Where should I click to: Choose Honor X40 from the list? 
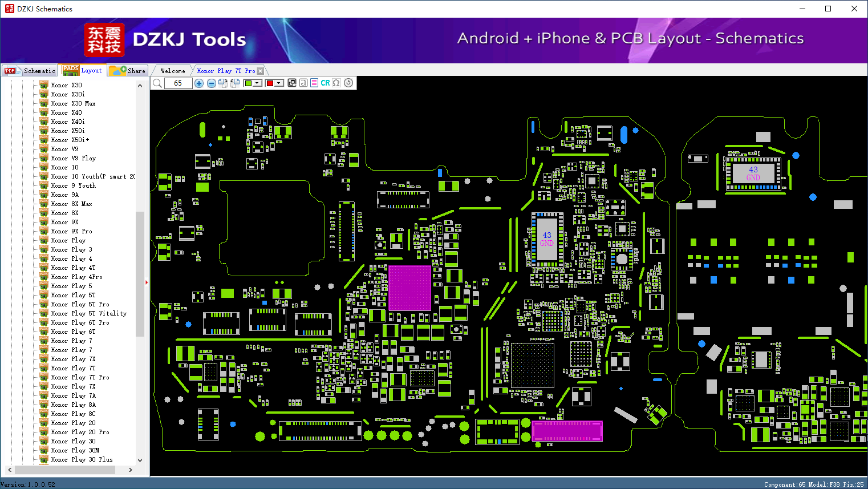[66, 112]
